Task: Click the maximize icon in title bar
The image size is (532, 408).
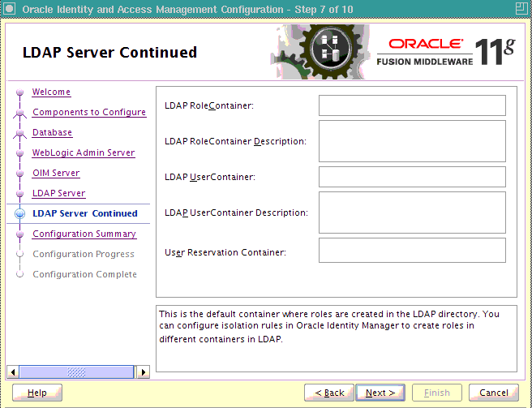Action: [521, 8]
